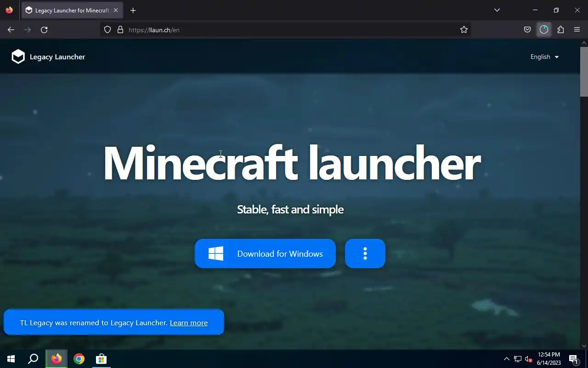The image size is (588, 368).
Task: Close the Legacy Launcher tab
Action: tap(115, 10)
